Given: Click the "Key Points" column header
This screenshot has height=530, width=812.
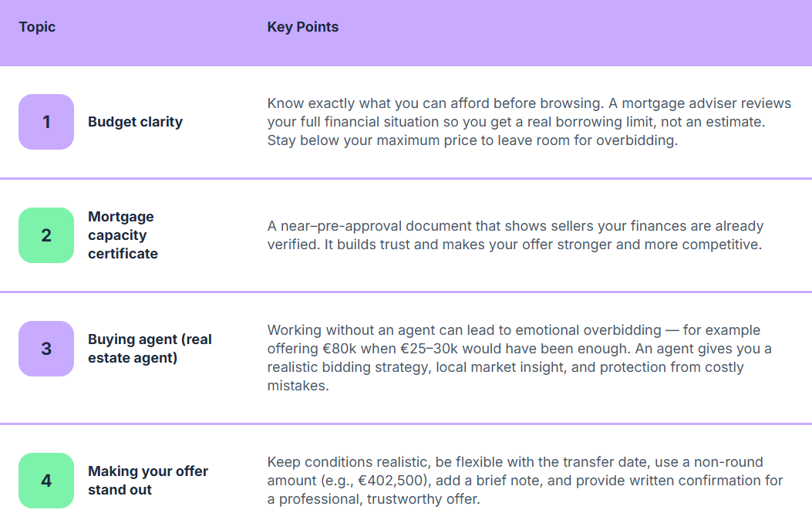Looking at the screenshot, I should point(302,27).
